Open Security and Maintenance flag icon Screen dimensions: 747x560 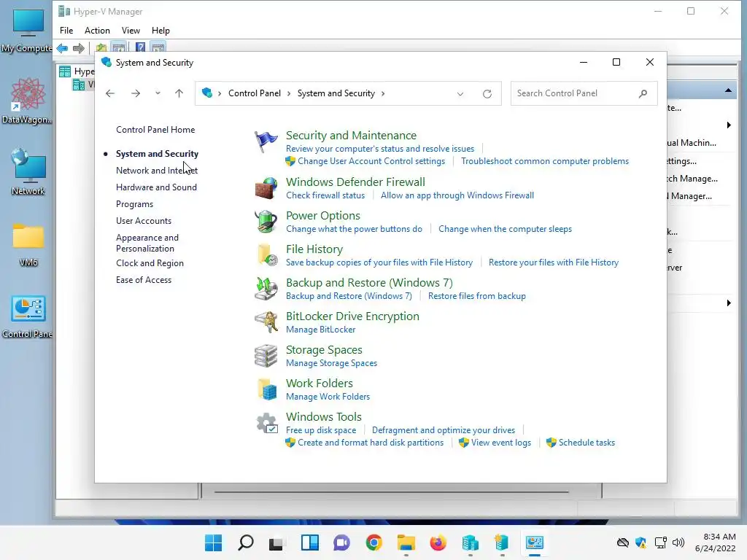click(x=266, y=141)
